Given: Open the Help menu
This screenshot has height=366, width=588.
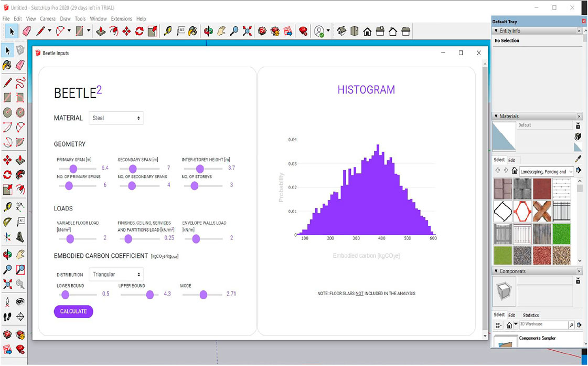Looking at the screenshot, I should pos(141,19).
